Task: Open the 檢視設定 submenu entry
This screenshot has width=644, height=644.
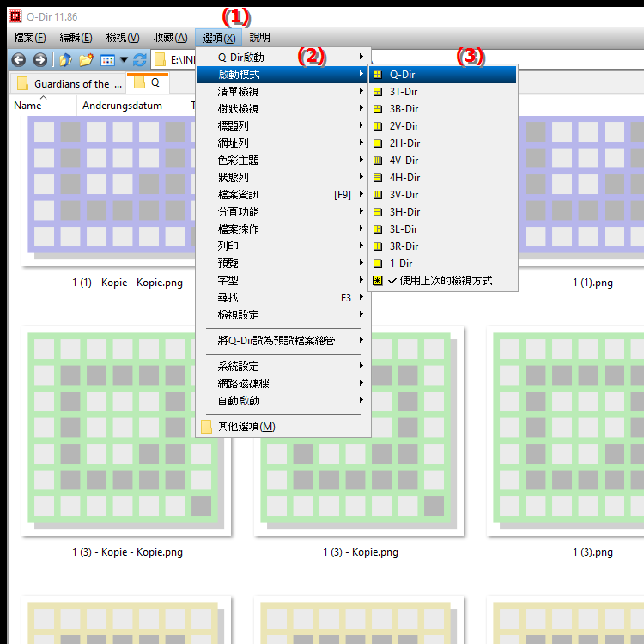Action: click(x=283, y=315)
